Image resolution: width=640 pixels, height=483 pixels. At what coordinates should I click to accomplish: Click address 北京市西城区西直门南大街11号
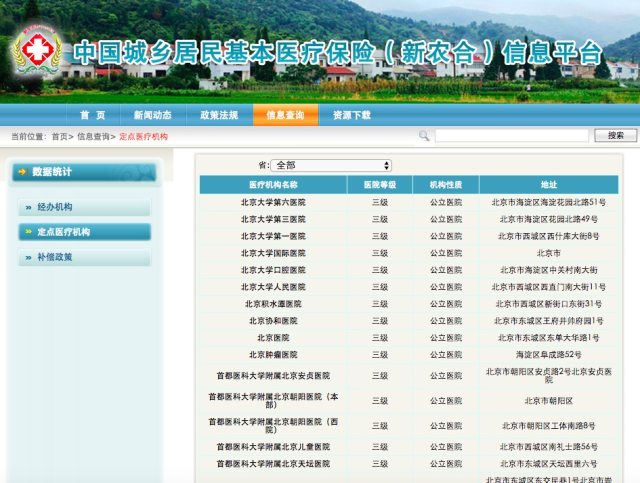click(549, 287)
